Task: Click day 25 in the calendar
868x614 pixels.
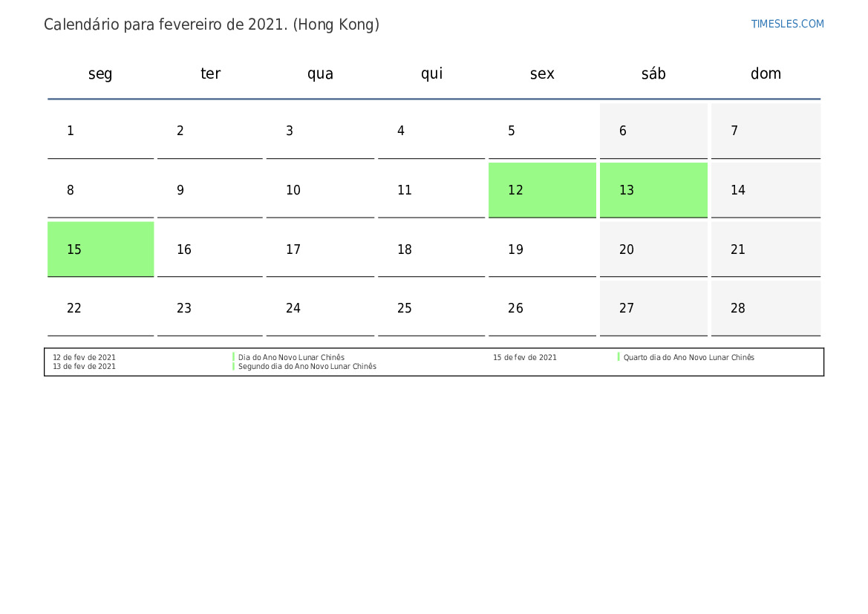Action: (x=431, y=308)
